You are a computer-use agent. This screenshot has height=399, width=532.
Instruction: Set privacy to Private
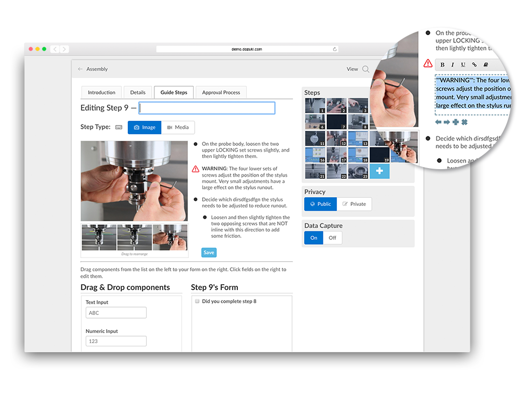pyautogui.click(x=354, y=204)
